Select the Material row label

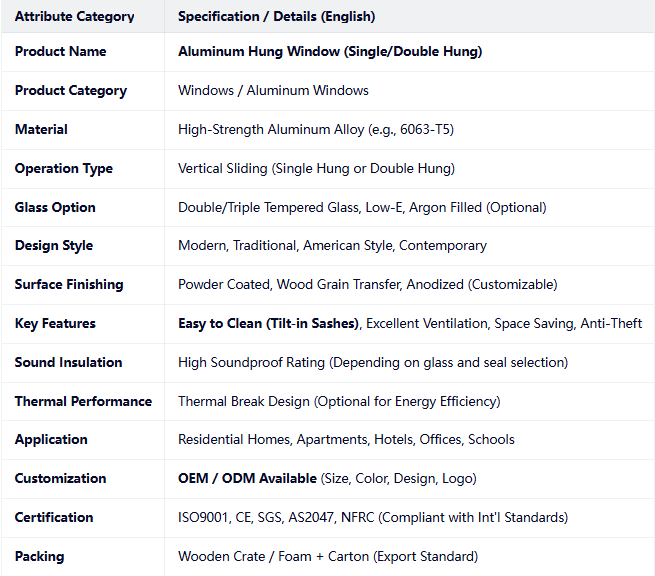(41, 129)
